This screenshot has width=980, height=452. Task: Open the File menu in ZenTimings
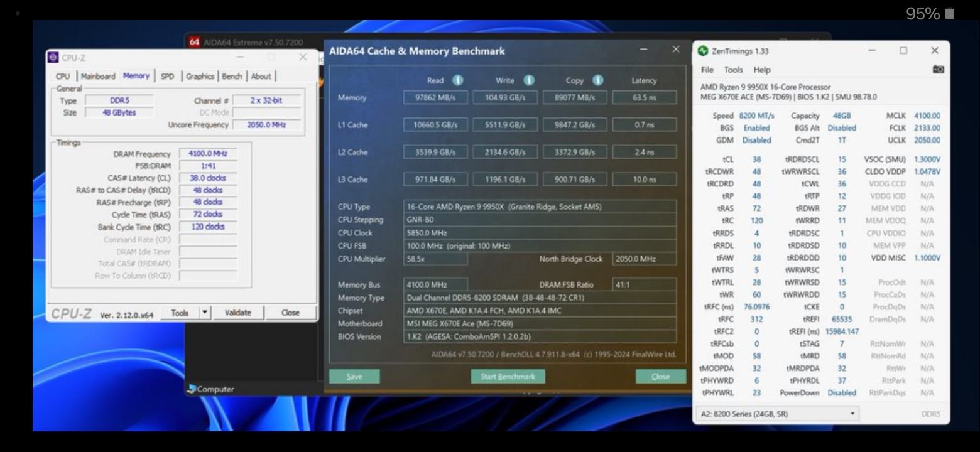pyautogui.click(x=707, y=70)
